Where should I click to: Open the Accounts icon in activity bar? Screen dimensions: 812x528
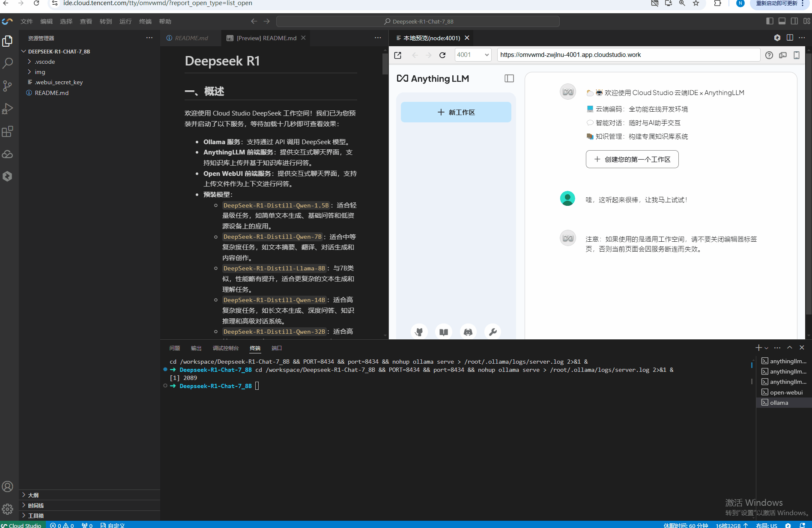pos(8,486)
